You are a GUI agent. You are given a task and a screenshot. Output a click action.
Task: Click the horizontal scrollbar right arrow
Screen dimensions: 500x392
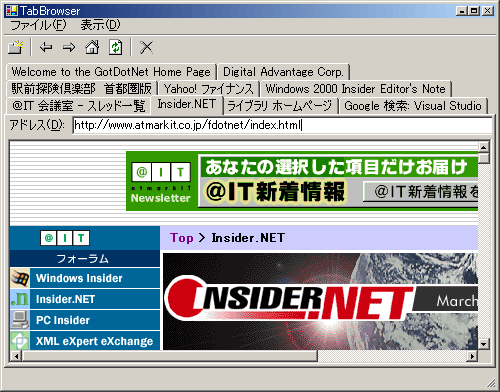[x=472, y=356]
